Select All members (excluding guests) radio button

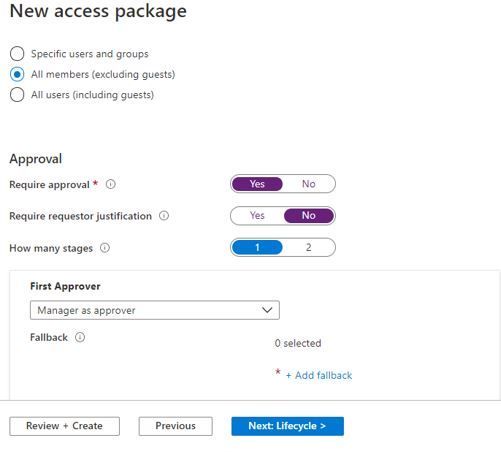17,74
